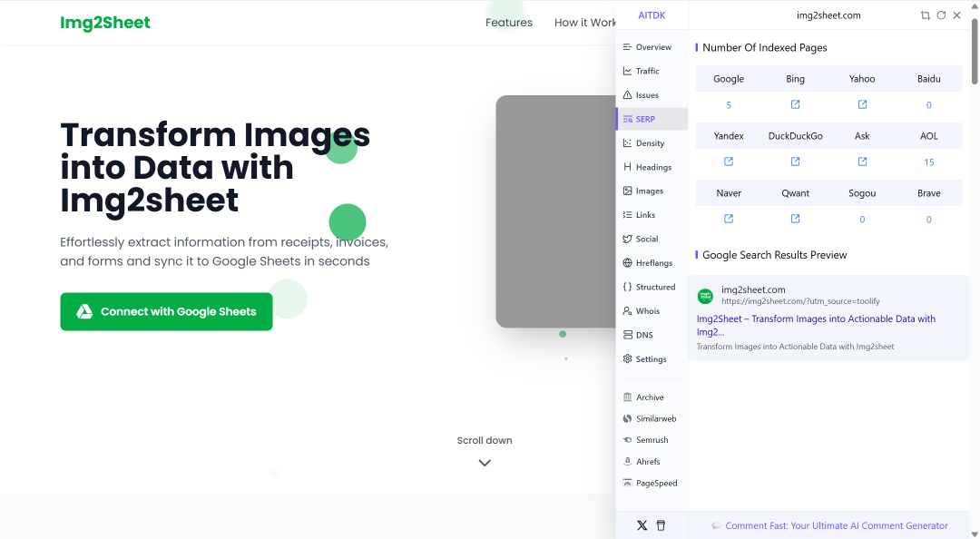The image size is (980, 539).
Task: Click AOL indexed count 15
Action: coord(929,162)
